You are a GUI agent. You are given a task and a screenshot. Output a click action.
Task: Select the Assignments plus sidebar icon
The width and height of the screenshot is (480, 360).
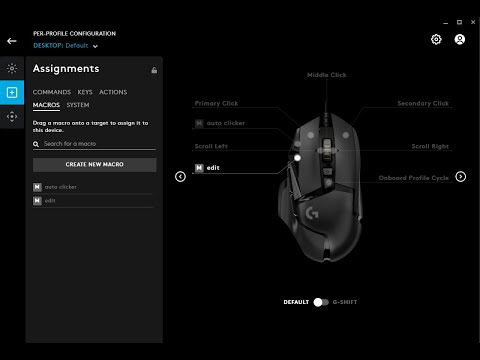click(12, 92)
